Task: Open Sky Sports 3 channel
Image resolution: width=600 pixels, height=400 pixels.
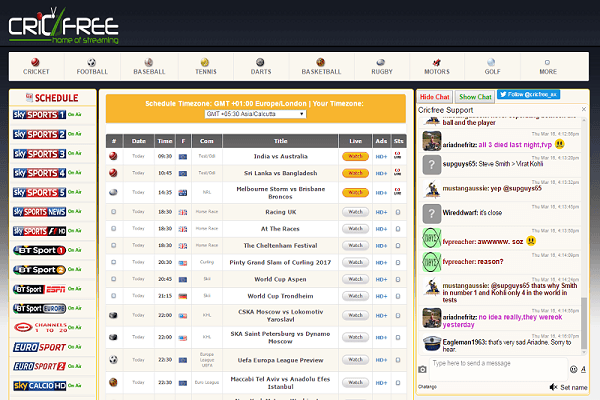Action: coord(39,153)
